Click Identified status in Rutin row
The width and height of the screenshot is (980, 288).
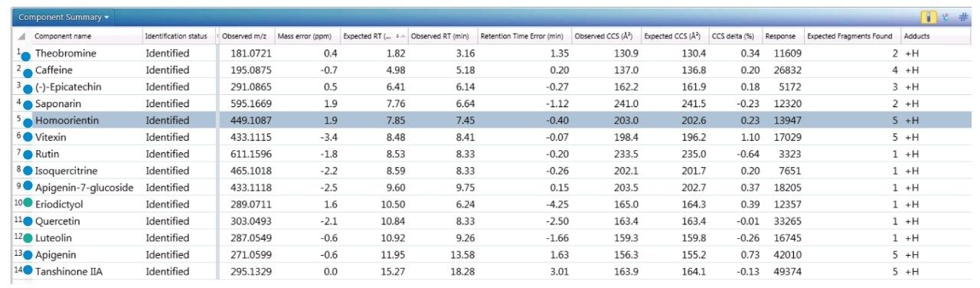(167, 154)
